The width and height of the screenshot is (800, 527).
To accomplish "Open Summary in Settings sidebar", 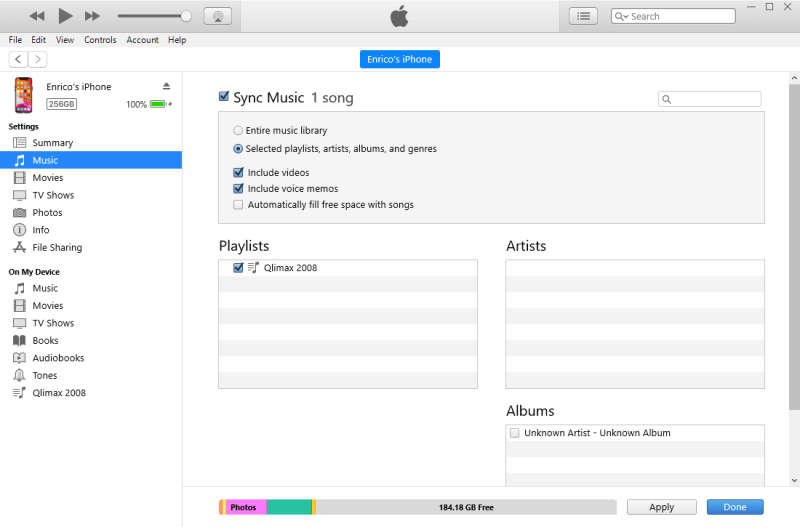I will [91, 143].
